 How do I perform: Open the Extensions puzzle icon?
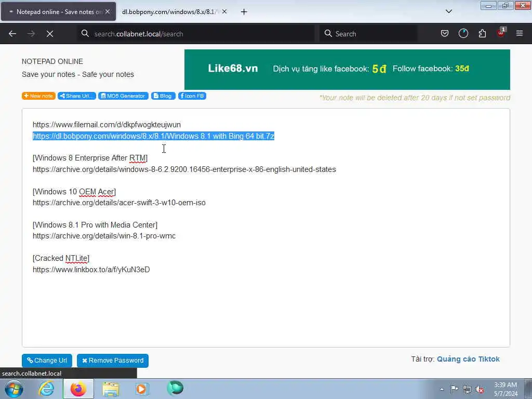(482, 33)
